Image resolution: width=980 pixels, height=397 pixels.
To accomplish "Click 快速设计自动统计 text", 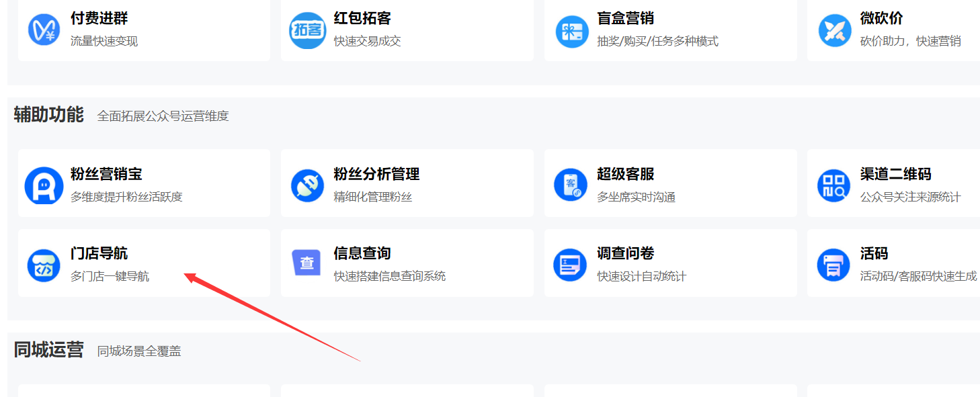I will (x=641, y=276).
